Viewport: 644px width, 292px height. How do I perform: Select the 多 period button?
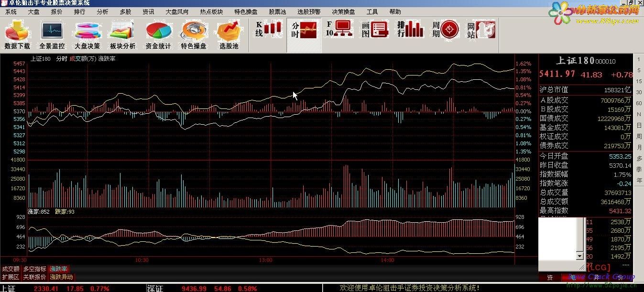click(x=639, y=158)
